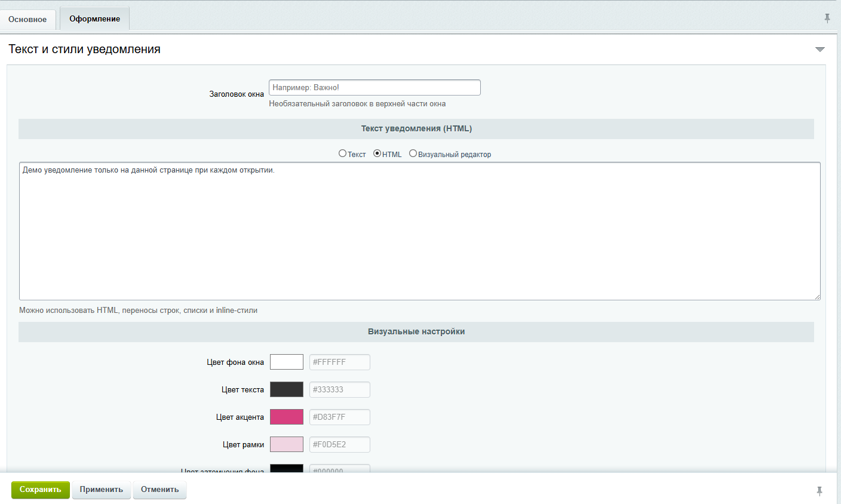Cancel editing with the "Отменить" button
This screenshot has width=841, height=504.
(x=160, y=490)
